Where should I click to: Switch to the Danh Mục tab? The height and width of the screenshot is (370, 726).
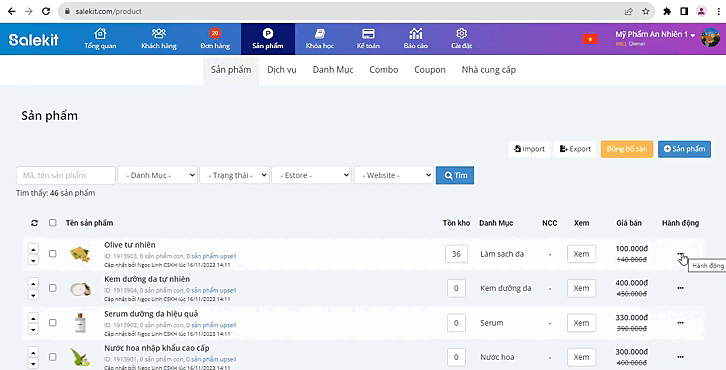(x=333, y=70)
